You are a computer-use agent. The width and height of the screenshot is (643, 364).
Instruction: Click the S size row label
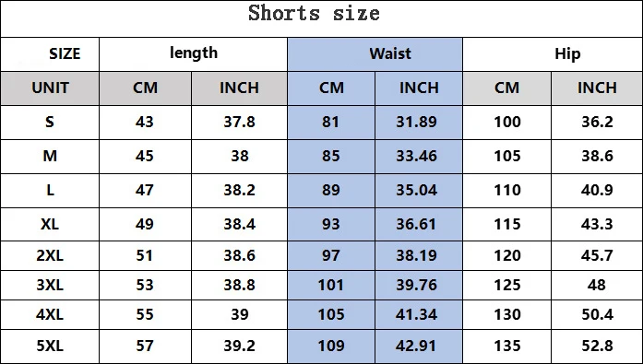tap(50, 122)
